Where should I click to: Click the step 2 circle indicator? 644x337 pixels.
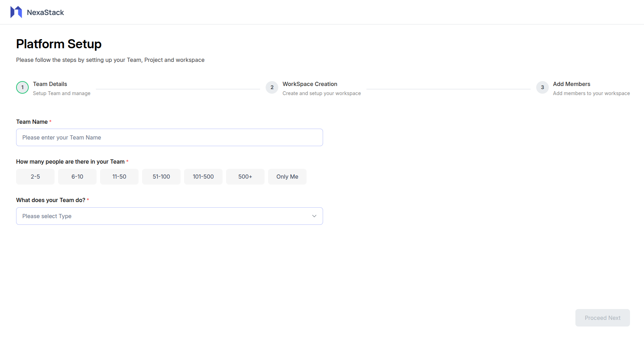(272, 87)
